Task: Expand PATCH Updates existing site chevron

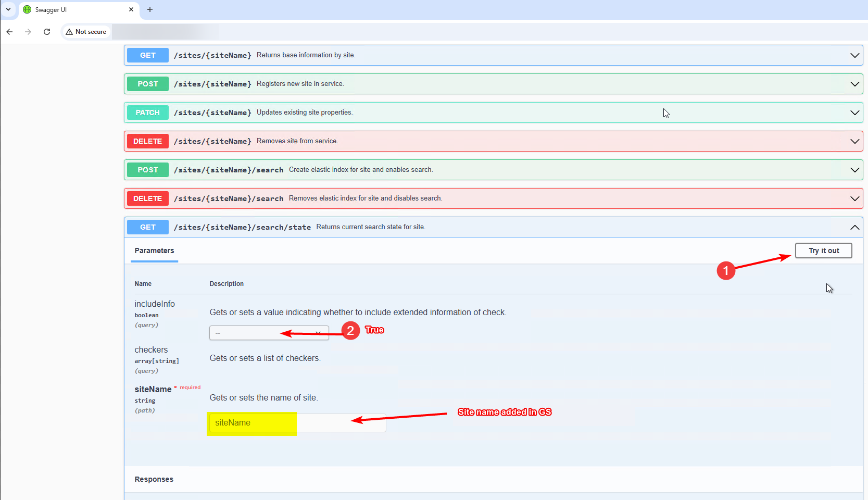Action: [x=854, y=113]
